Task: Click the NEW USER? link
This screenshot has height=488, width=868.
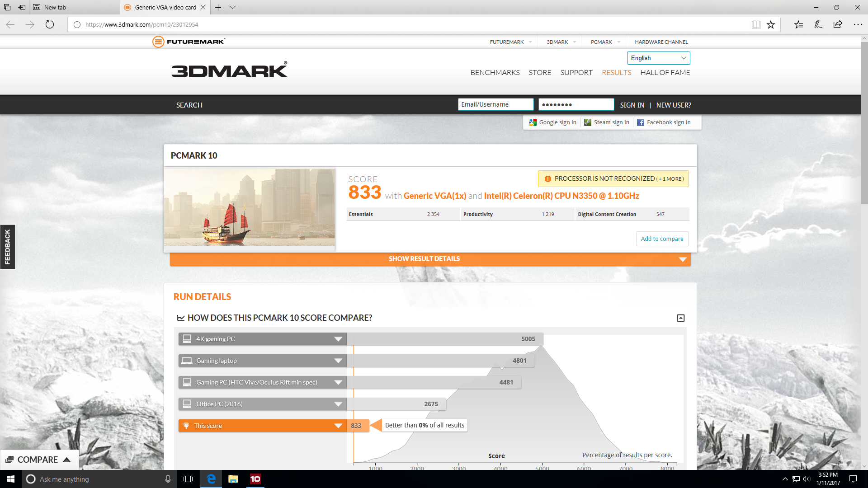Action: coord(674,105)
